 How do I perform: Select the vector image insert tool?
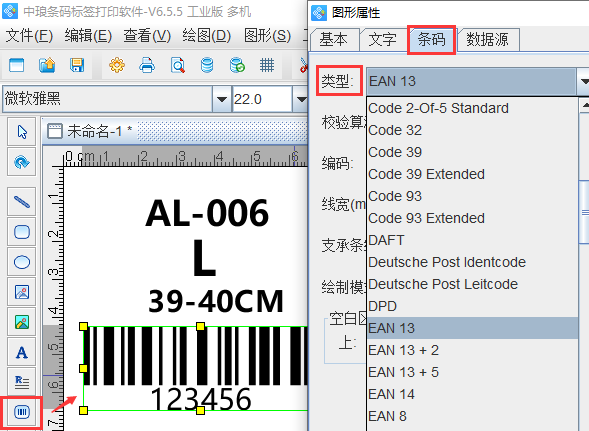pyautogui.click(x=22, y=292)
